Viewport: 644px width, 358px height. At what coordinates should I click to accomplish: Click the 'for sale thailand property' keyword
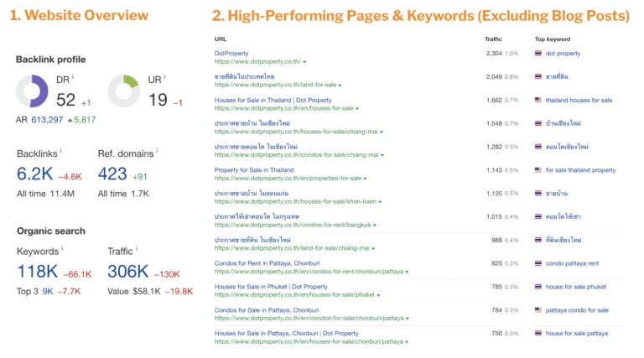(x=581, y=170)
